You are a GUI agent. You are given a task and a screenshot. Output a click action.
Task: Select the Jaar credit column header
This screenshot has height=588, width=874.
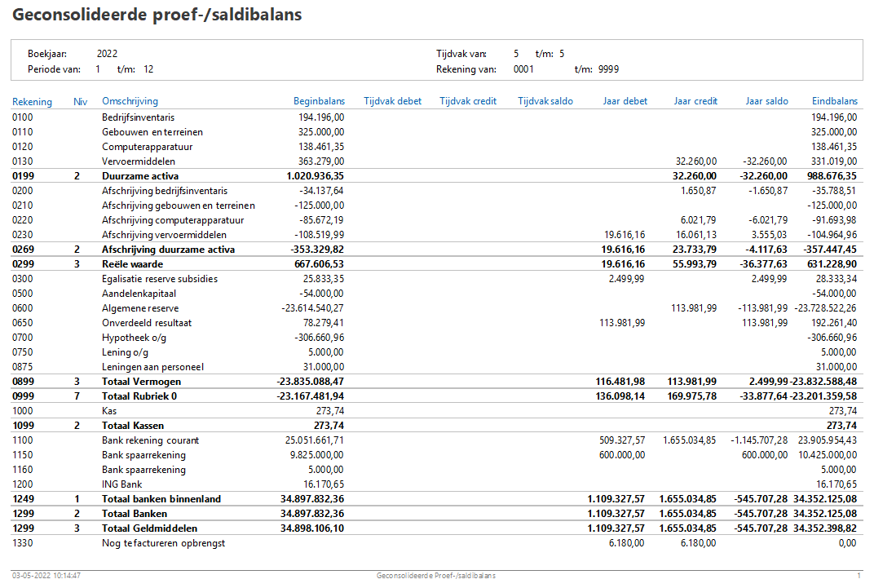click(x=695, y=101)
